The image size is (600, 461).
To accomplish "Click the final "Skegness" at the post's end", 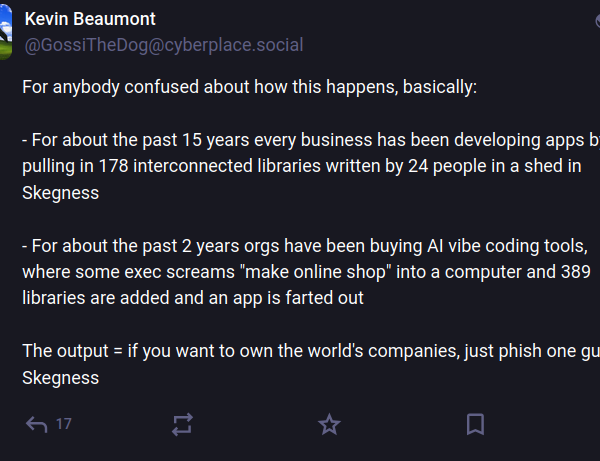I will pyautogui.click(x=60, y=378).
